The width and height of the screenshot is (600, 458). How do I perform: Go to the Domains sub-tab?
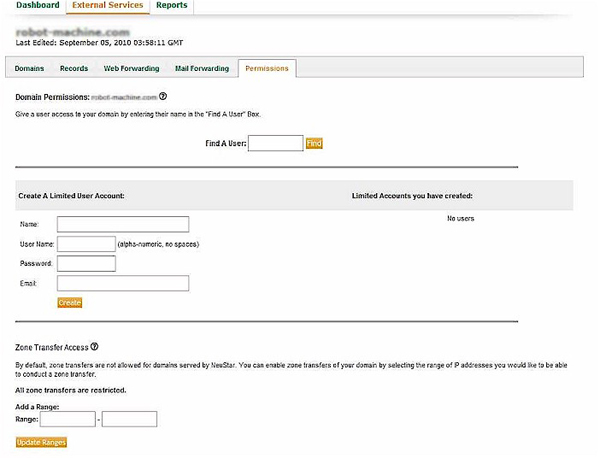pos(27,69)
